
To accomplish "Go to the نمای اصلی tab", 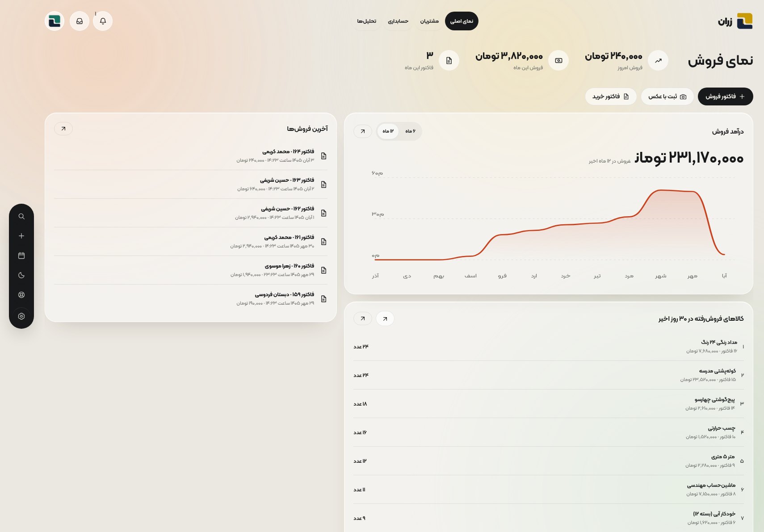I will (x=462, y=21).
